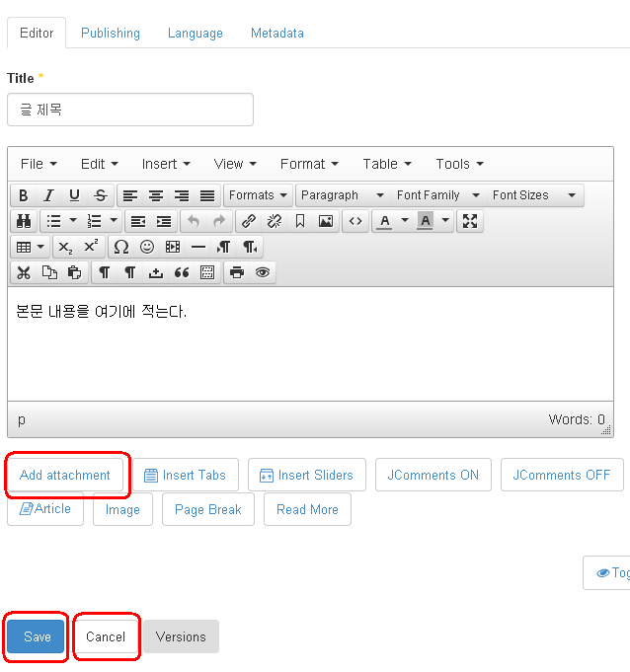The width and height of the screenshot is (630, 672).
Task: Print the document
Action: coord(237,272)
